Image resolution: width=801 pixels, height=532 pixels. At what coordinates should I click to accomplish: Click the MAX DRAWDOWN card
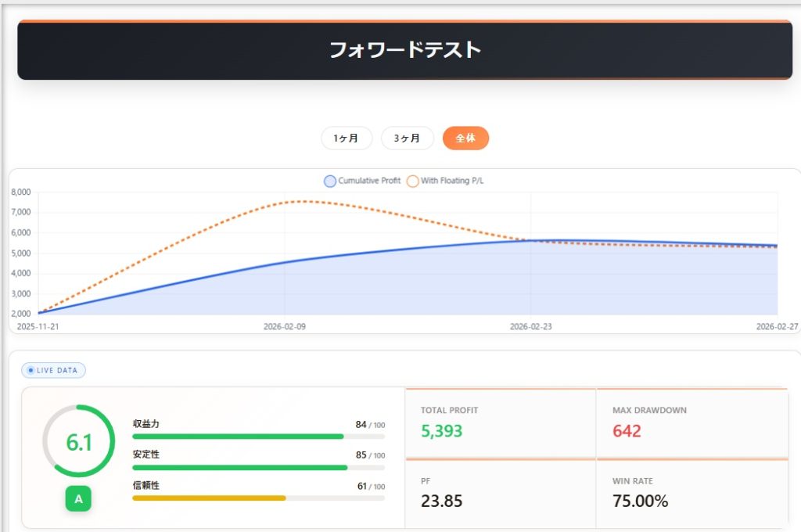pos(691,422)
